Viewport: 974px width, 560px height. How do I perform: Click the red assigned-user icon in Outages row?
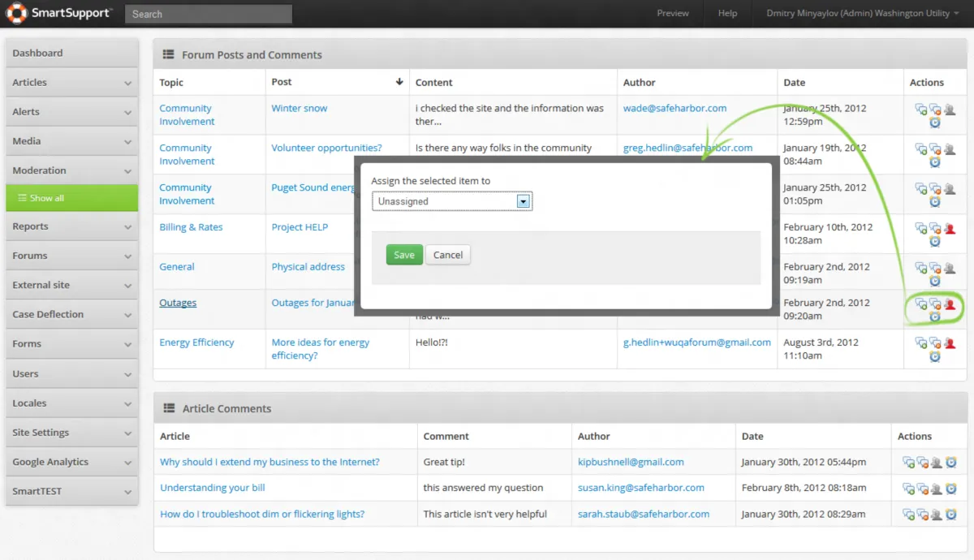pos(950,304)
